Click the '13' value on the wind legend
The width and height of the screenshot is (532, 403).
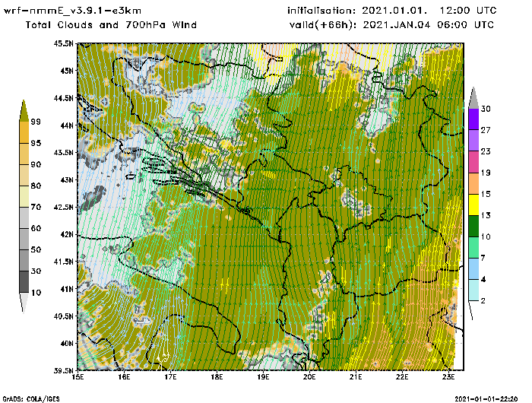(x=486, y=216)
